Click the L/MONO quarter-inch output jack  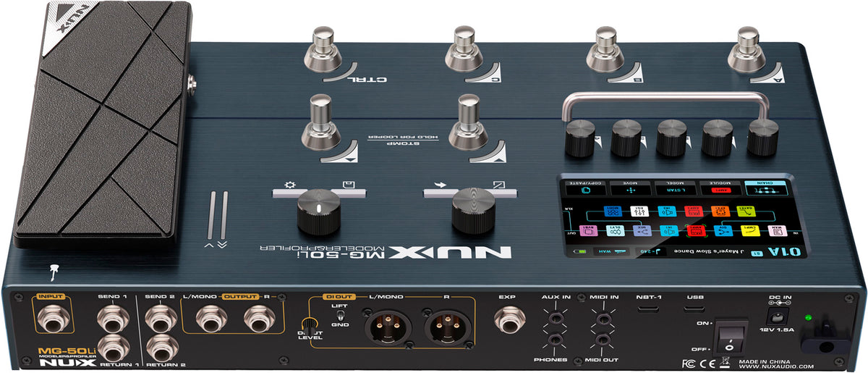tap(211, 319)
